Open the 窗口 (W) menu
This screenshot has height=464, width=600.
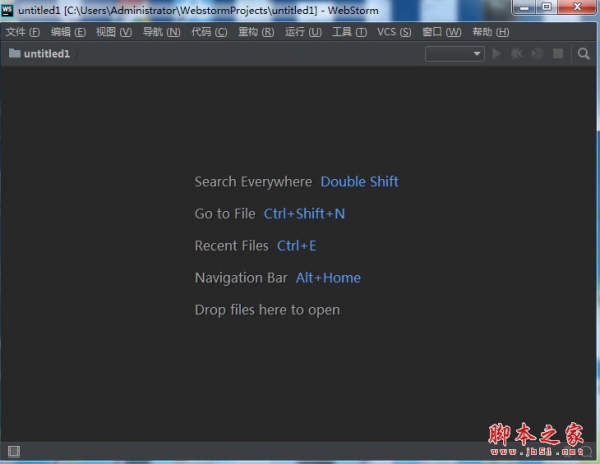[x=442, y=32]
